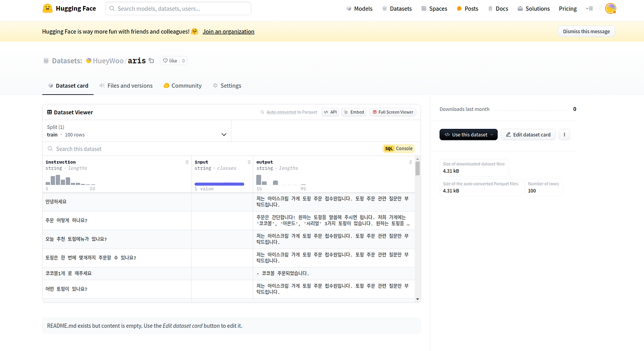This screenshot has height=351, width=644.
Task: Open Posts in top navigation
Action: click(x=467, y=9)
